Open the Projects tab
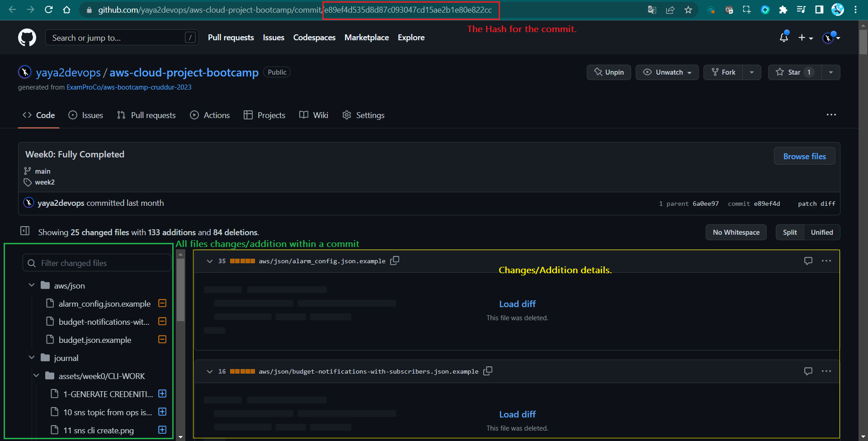 tap(264, 115)
